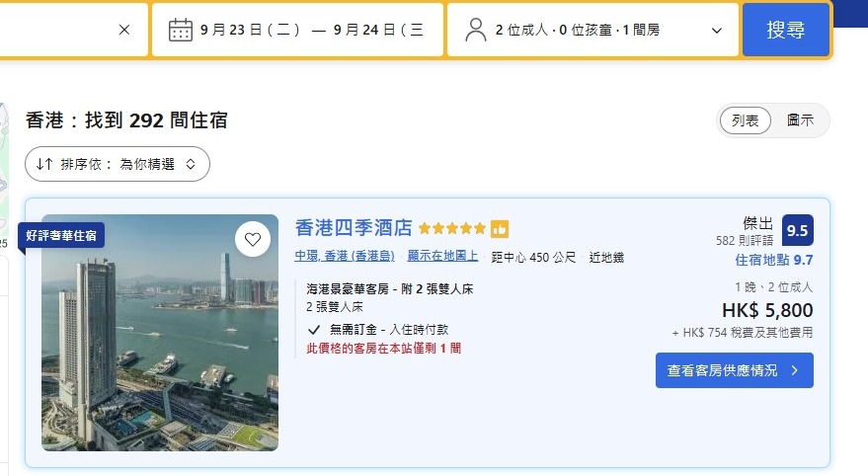
Task: Open the 中環, 香港 (香港島) location link
Action: 345,256
